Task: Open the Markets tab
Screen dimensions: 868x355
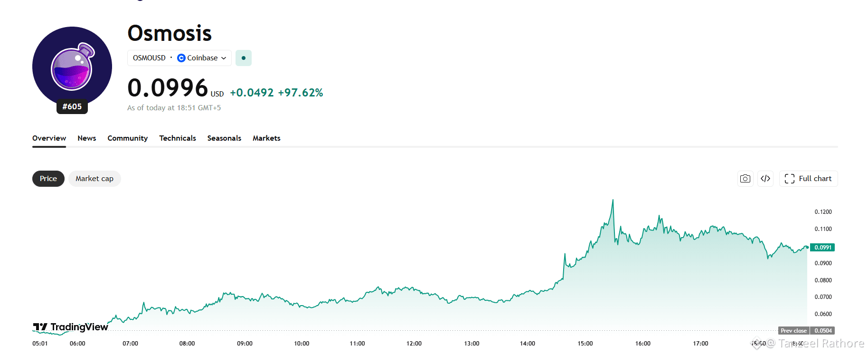Action: click(x=266, y=138)
